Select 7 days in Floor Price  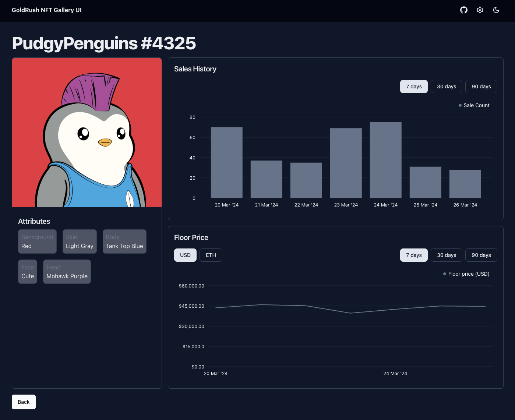point(414,255)
